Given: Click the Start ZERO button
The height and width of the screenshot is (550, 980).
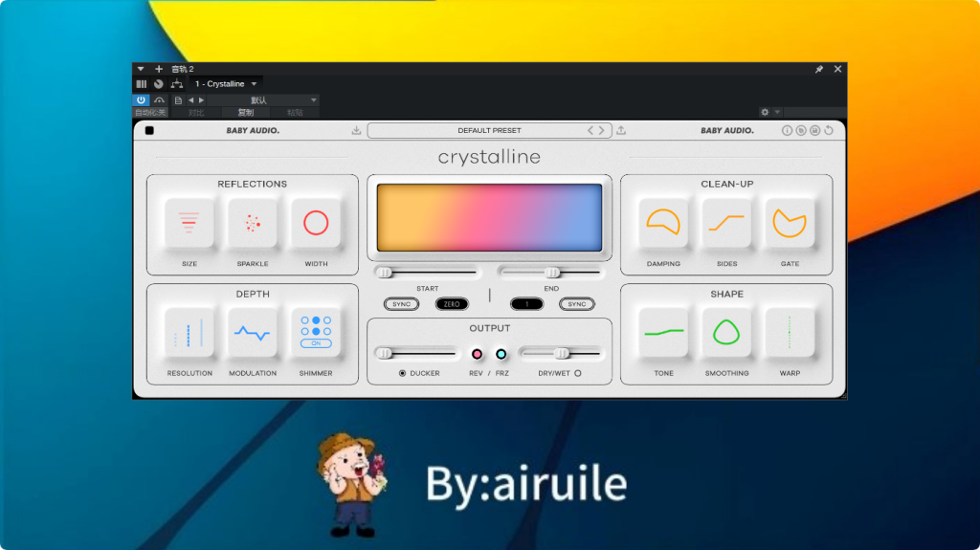Looking at the screenshot, I should point(452,304).
